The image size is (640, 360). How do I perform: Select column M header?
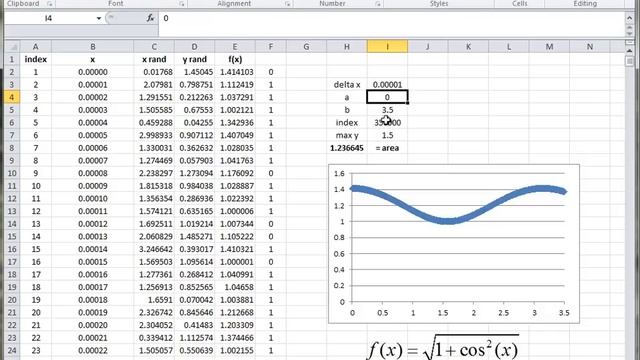pos(549,47)
